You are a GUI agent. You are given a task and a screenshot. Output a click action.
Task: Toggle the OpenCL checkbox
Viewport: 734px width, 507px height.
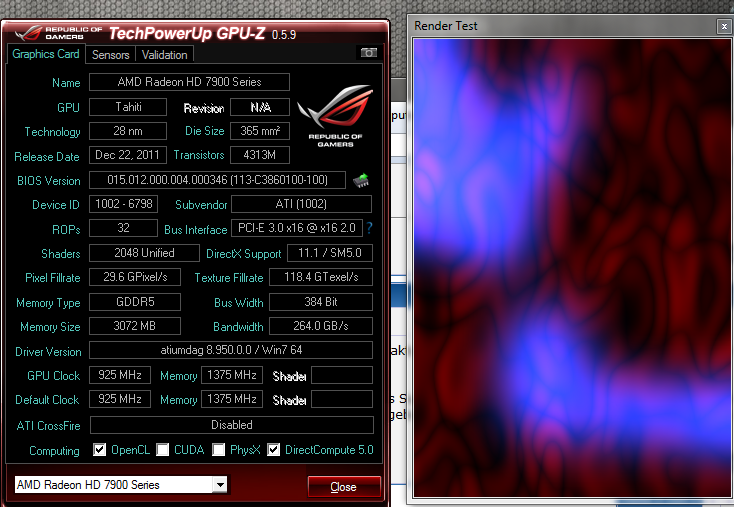point(99,450)
